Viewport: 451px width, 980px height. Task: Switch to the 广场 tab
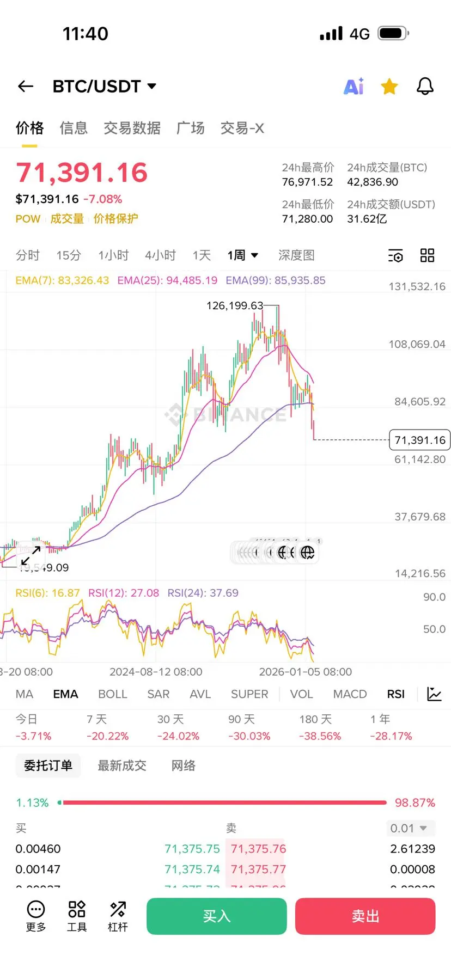click(191, 128)
